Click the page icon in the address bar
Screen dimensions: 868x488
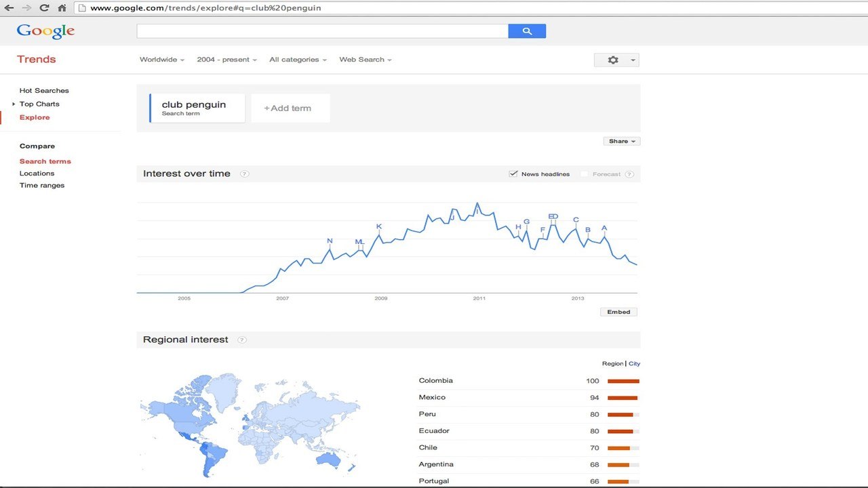click(81, 8)
